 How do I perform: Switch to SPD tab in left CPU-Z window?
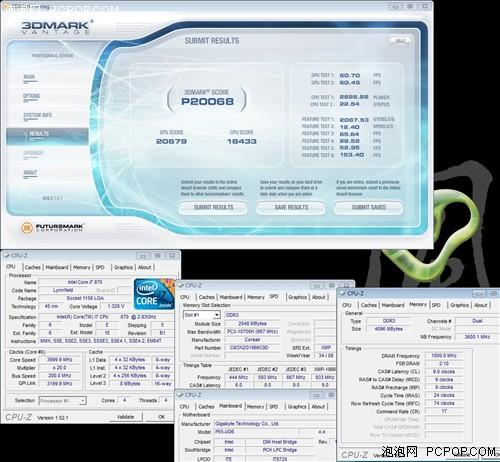point(100,267)
